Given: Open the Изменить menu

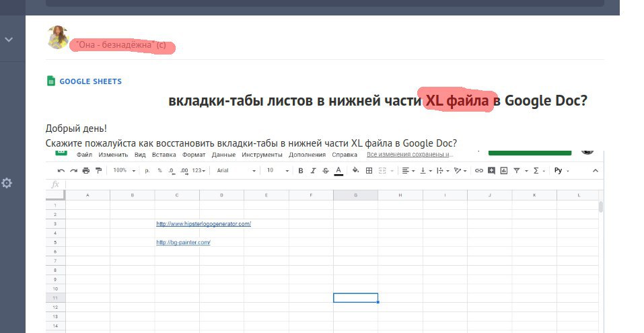Looking at the screenshot, I should [113, 155].
